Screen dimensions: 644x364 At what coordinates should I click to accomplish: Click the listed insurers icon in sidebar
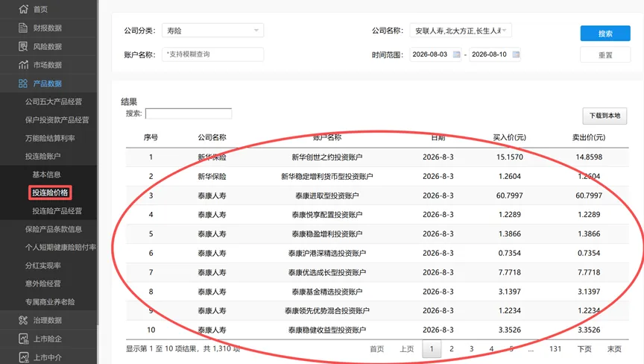23,339
